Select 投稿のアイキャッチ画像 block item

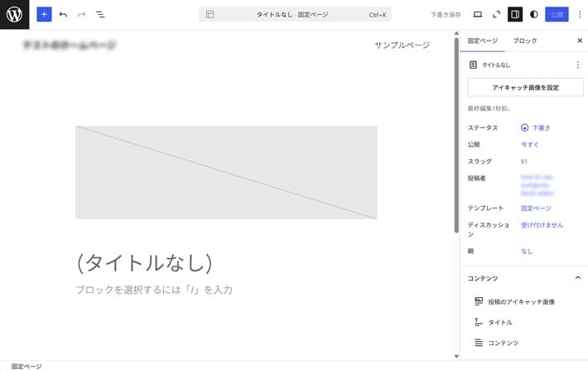click(x=521, y=301)
